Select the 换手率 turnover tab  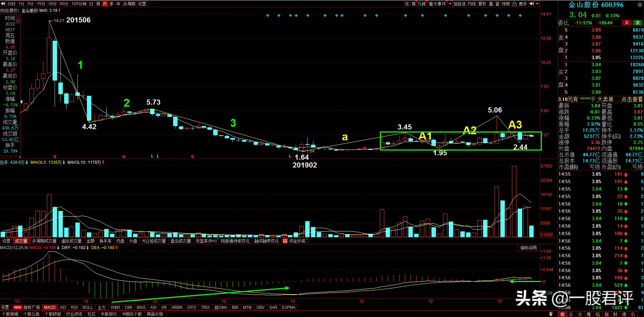point(105,241)
